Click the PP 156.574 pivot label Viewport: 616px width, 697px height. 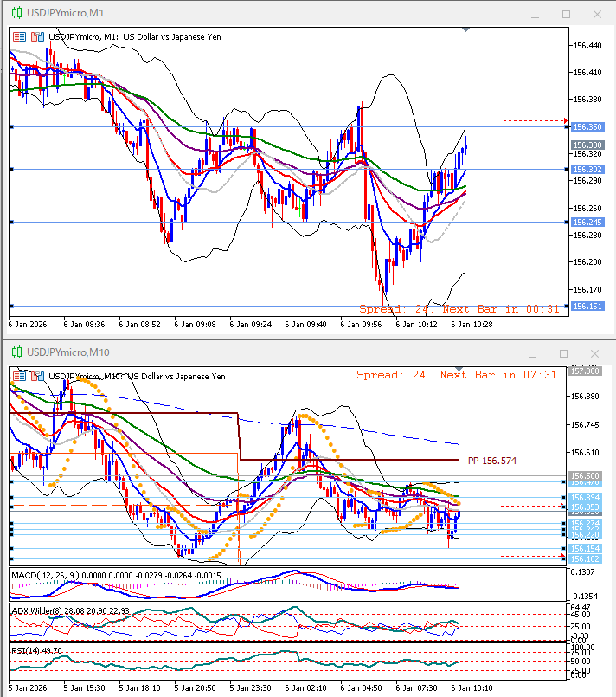(x=491, y=461)
